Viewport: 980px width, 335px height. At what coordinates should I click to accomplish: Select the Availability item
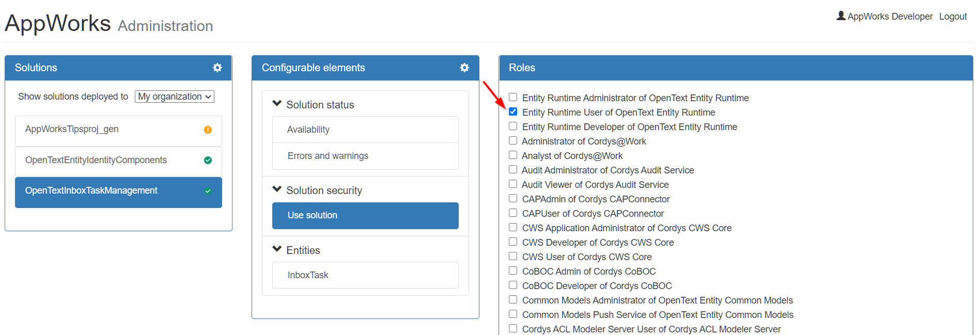[x=365, y=130]
